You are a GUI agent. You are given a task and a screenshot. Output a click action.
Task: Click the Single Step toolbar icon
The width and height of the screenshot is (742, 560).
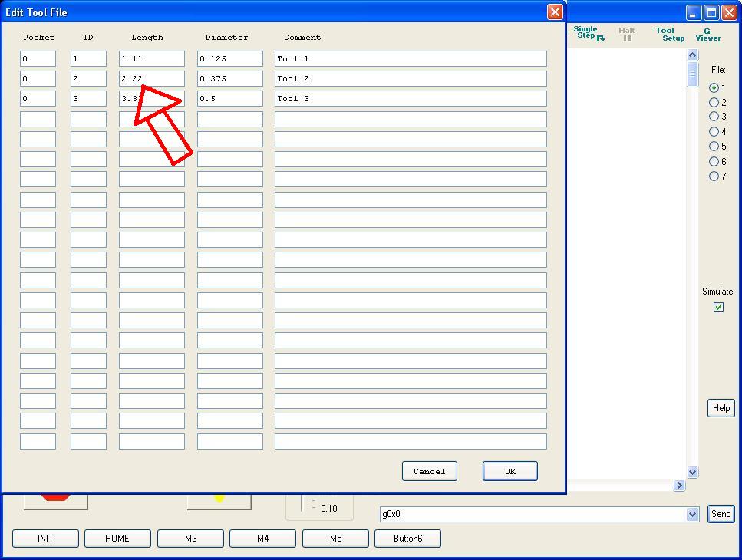pyautogui.click(x=589, y=33)
